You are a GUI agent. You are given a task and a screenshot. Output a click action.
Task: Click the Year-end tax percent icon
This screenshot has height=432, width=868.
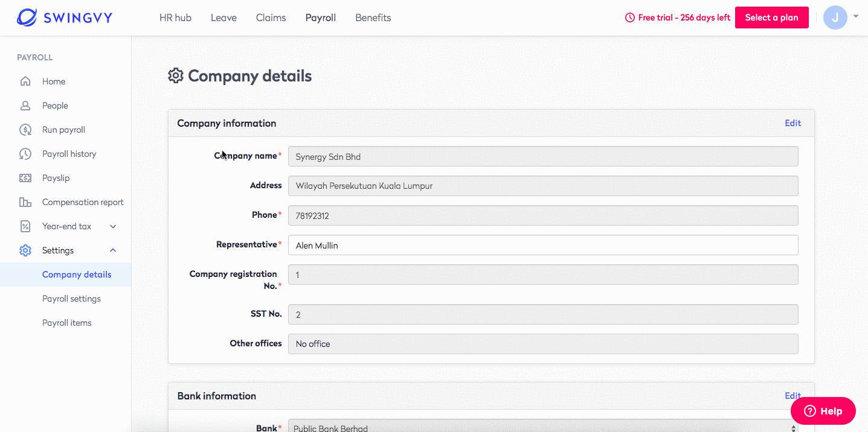click(x=25, y=226)
